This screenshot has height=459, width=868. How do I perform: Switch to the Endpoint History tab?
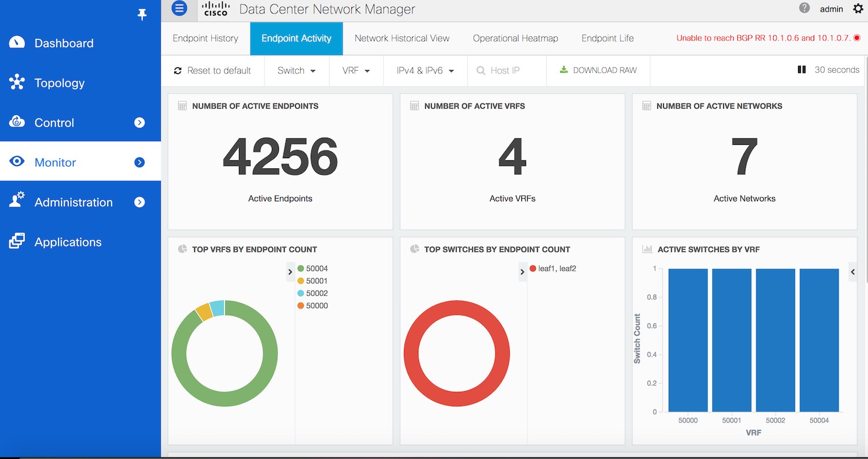205,38
